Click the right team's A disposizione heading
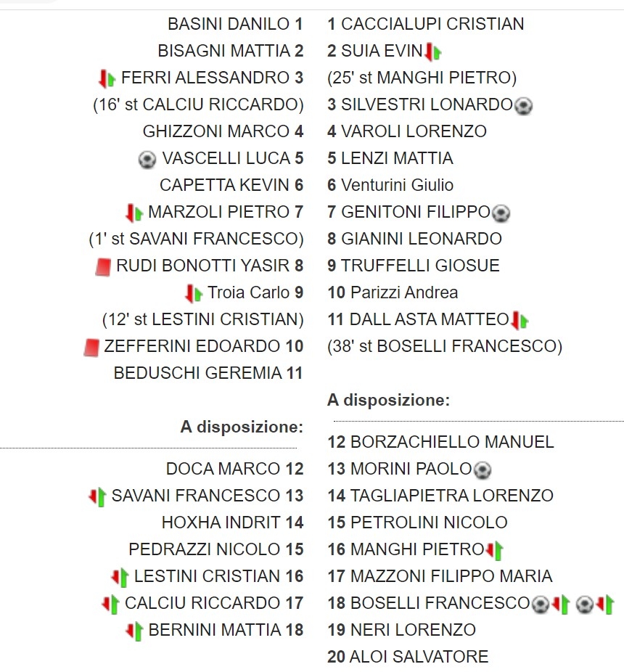624x672 pixels. click(x=388, y=400)
